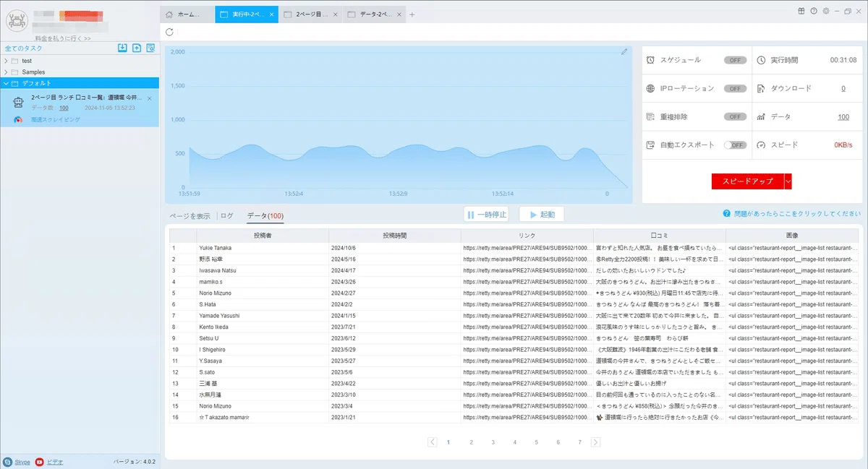Click the data chart icon in stats
Screen dimensions: 868x469
click(761, 116)
